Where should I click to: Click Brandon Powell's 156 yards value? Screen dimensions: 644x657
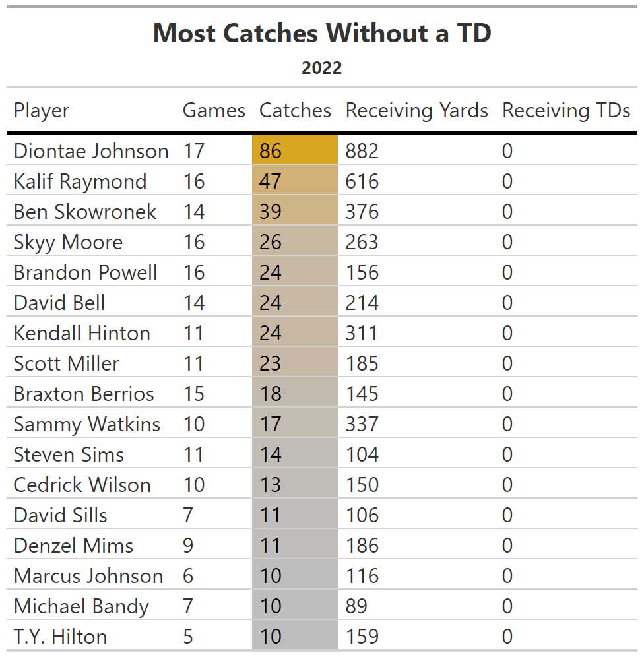[362, 272]
